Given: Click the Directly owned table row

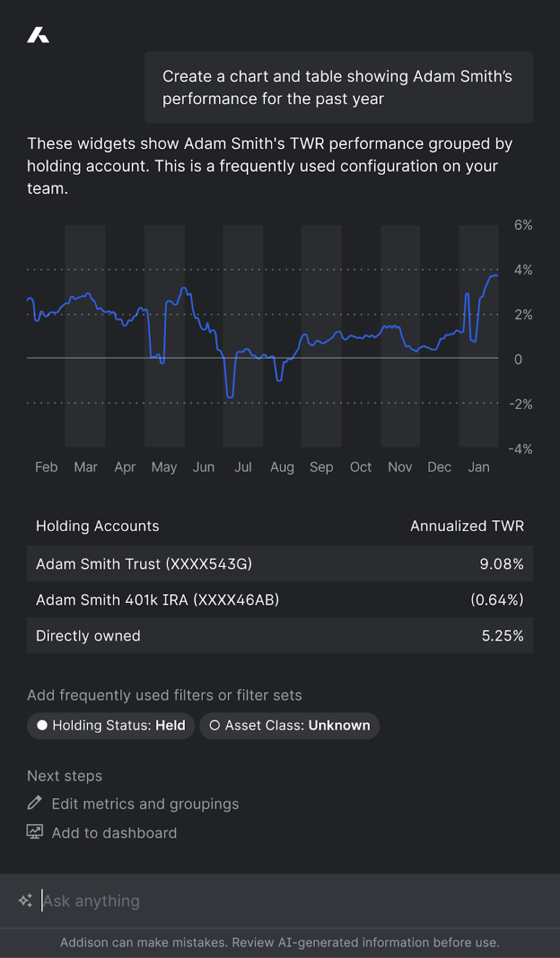Looking at the screenshot, I should click(x=280, y=635).
